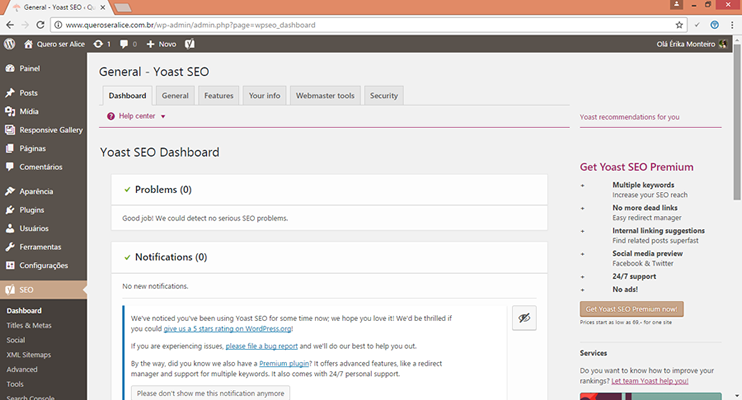Click Olá Érika Monteiro account text

click(686, 44)
